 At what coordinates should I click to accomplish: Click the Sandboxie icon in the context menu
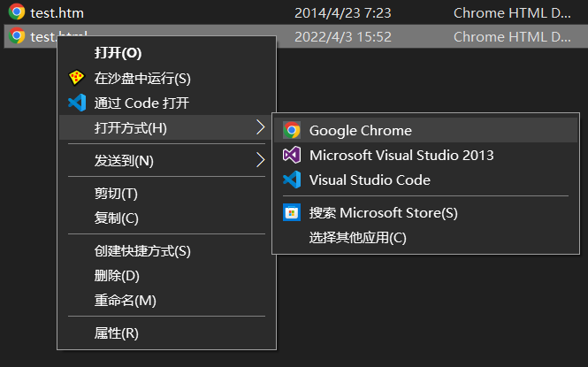[76, 78]
